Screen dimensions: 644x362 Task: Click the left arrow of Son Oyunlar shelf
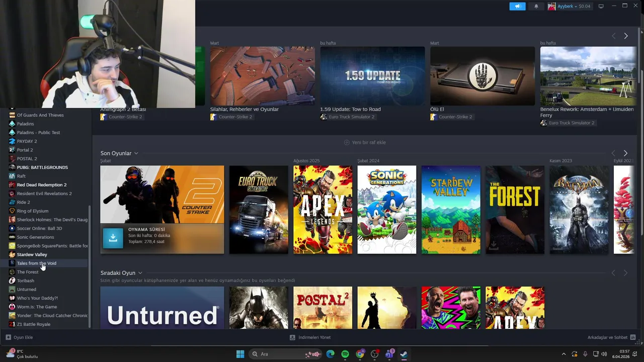pos(613,153)
